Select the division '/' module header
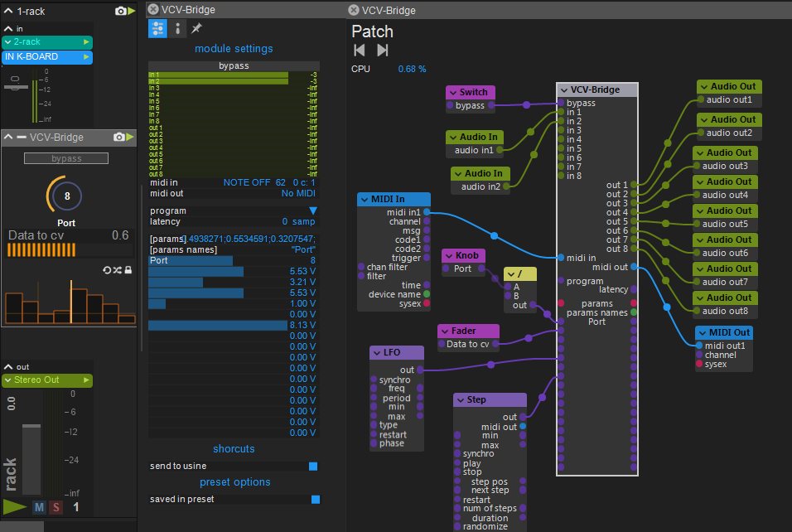 (520, 273)
